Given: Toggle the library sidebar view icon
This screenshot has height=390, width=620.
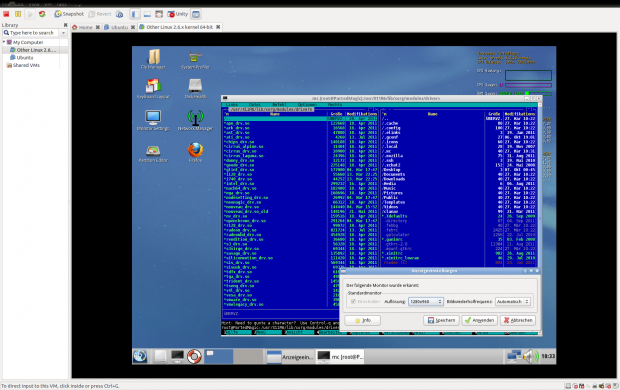Looking at the screenshot, I should 135,14.
